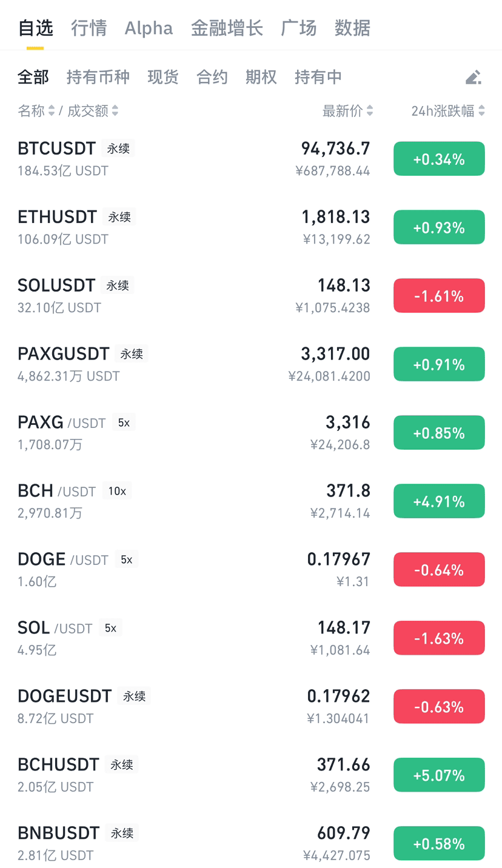
Task: Sort by latest price arrows icon
Action: tap(370, 111)
